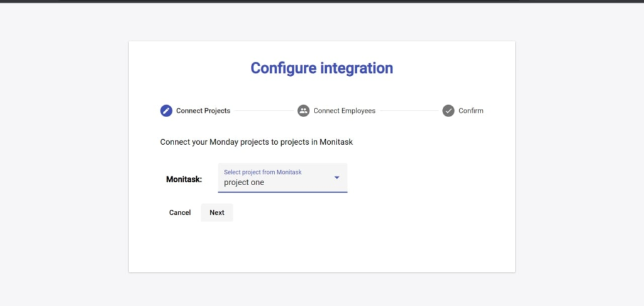
Task: Click the blue underline of the project selector
Action: 282,191
